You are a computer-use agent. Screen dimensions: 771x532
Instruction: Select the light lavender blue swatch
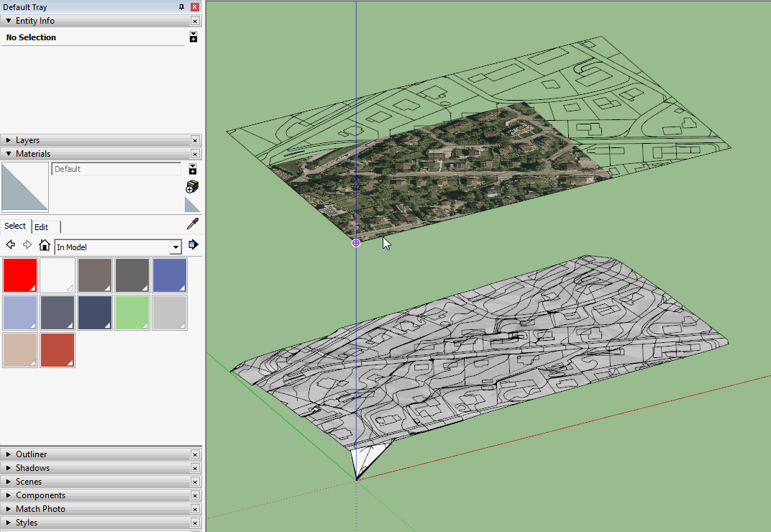coord(20,313)
